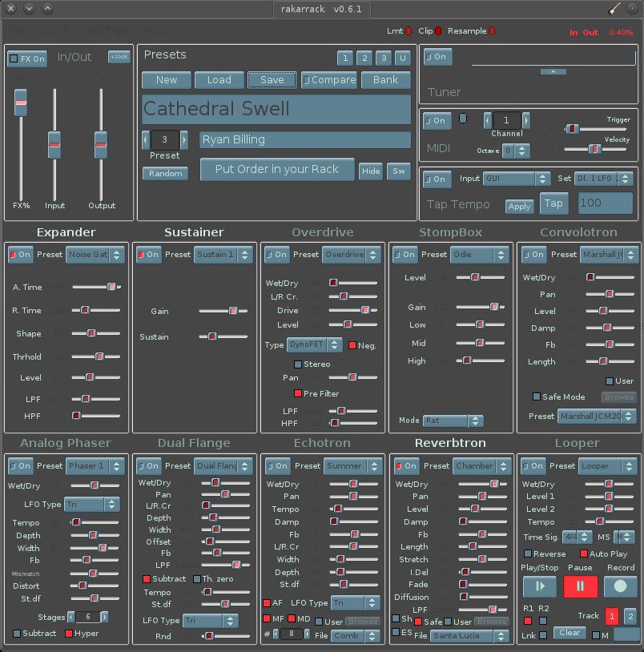Open the Settings menu
This screenshot has width=644, height=652.
click(x=106, y=30)
